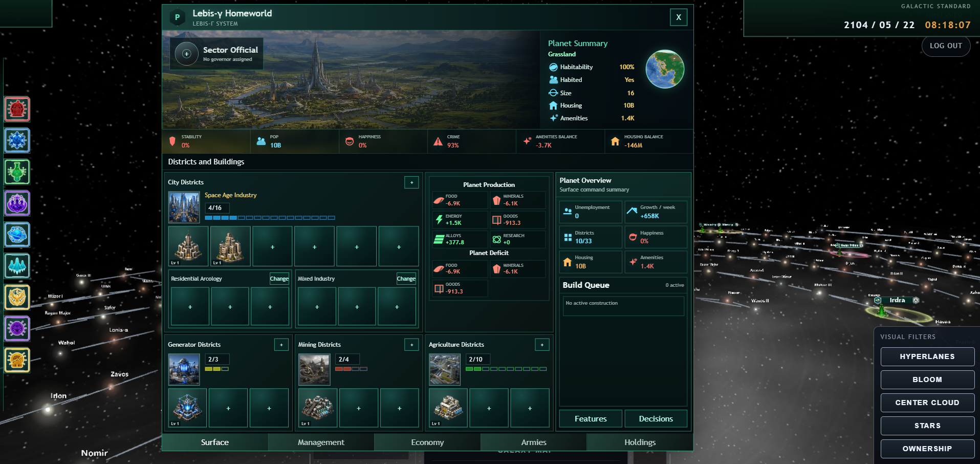Screen dimensions: 980x464
Task: Click the Build Queue 'No active construction' box
Action: point(623,306)
